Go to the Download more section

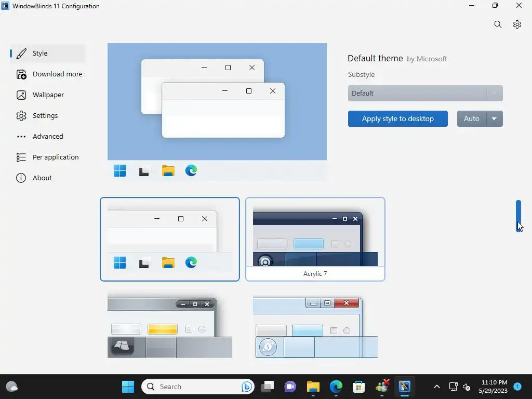[x=59, y=74]
